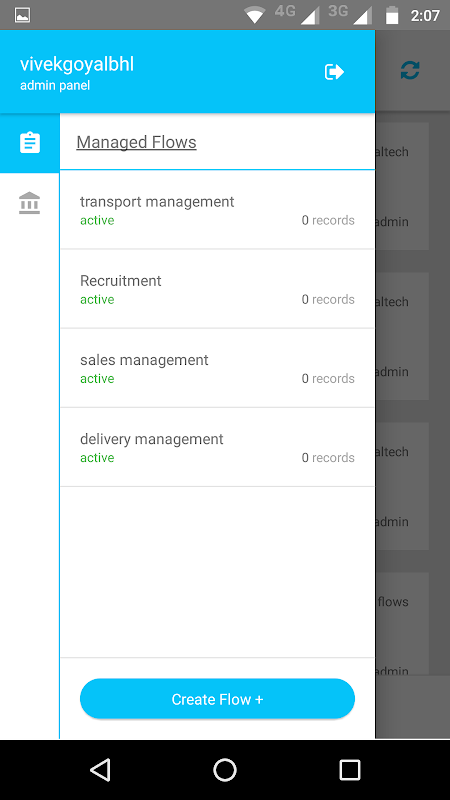Tap 0 records on transport management

(x=328, y=220)
